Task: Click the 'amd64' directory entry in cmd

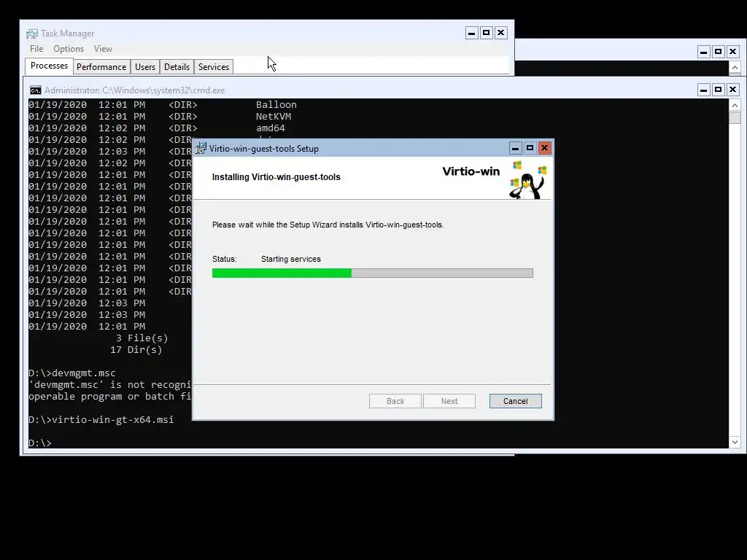Action: tap(271, 128)
